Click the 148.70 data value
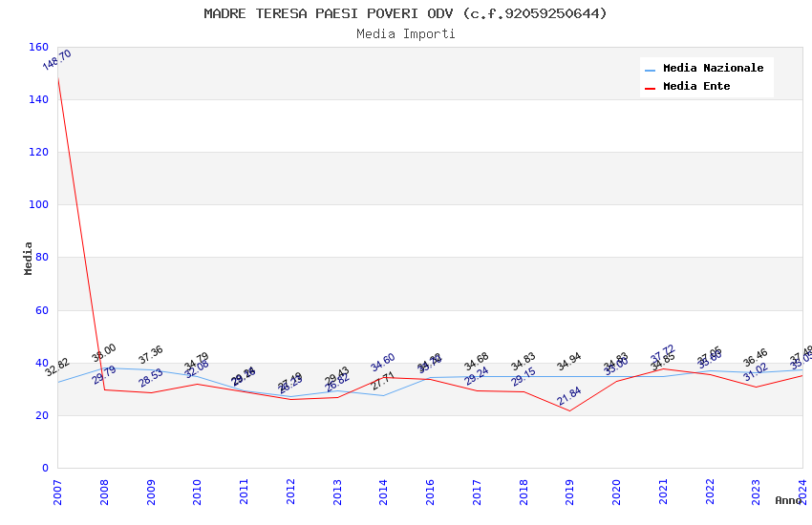 tap(57, 60)
